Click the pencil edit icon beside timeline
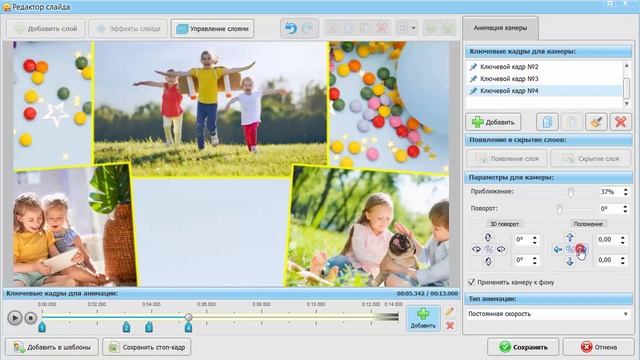This screenshot has width=640, height=360. point(449,312)
